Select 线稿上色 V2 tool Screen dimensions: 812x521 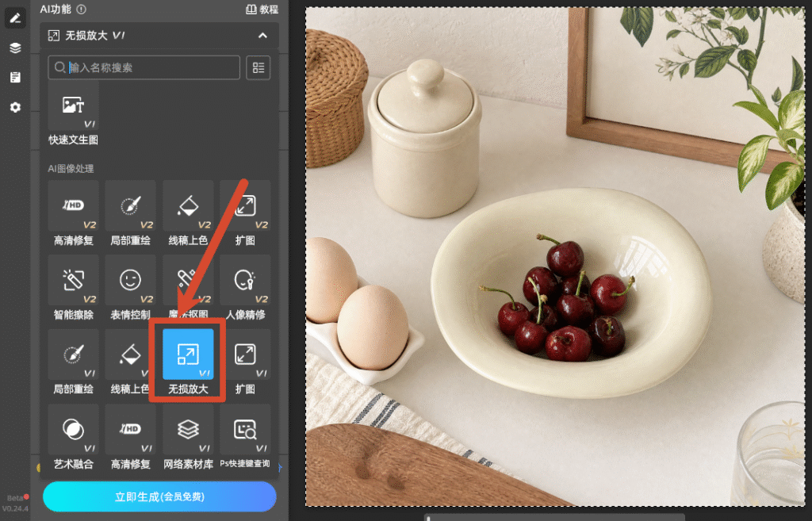188,213
